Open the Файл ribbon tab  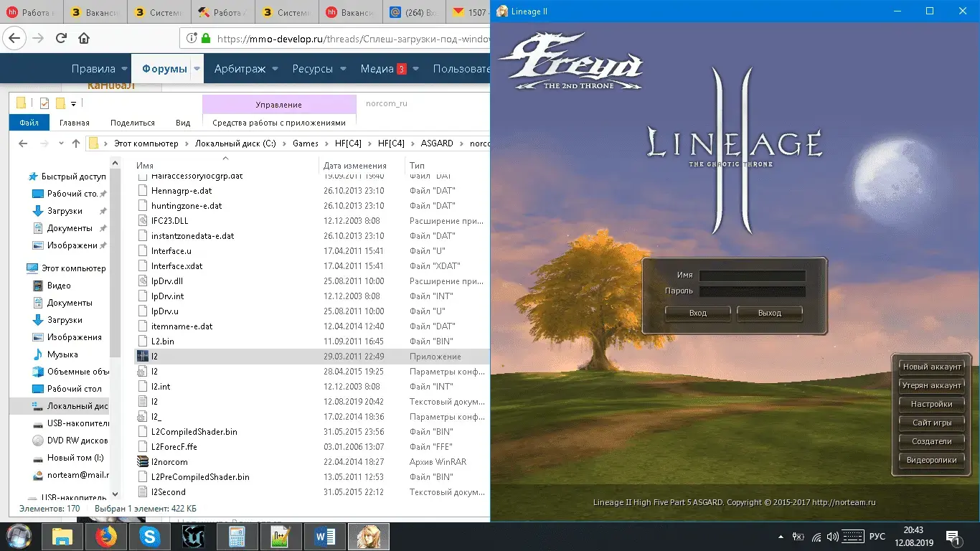coord(29,123)
